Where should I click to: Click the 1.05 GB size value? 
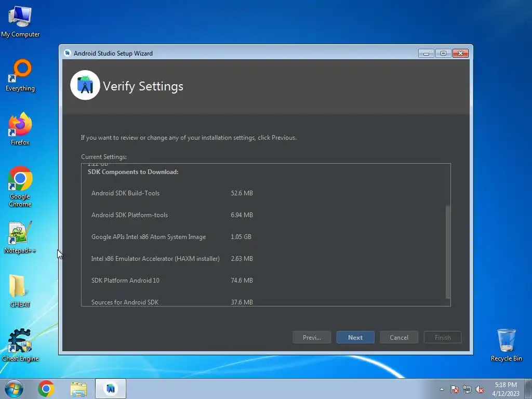coord(241,237)
